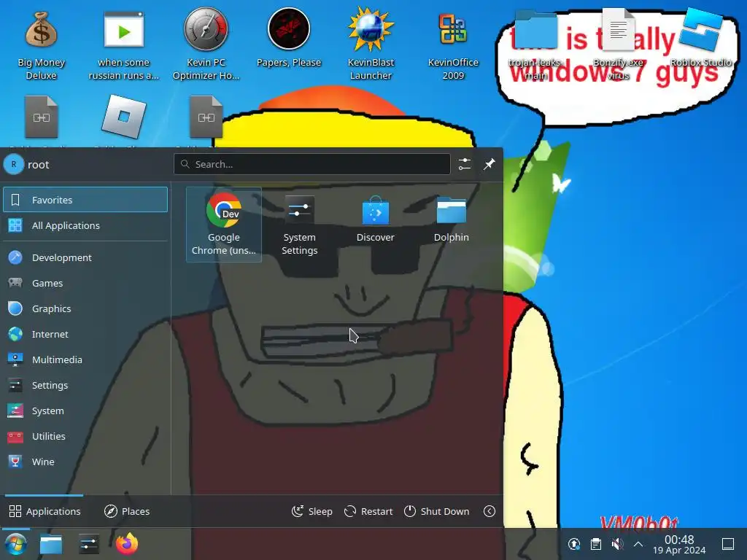This screenshot has height=560, width=747.
Task: Launch KevinBlast Launcher desktop icon
Action: 371,44
